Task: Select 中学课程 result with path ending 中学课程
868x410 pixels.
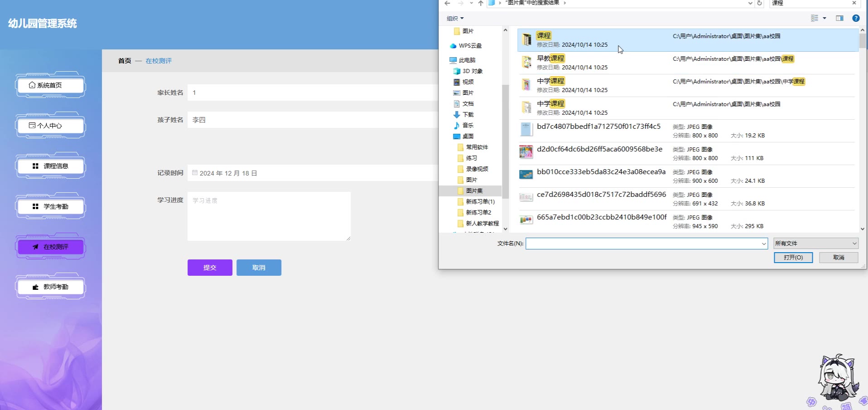Action: pyautogui.click(x=688, y=85)
